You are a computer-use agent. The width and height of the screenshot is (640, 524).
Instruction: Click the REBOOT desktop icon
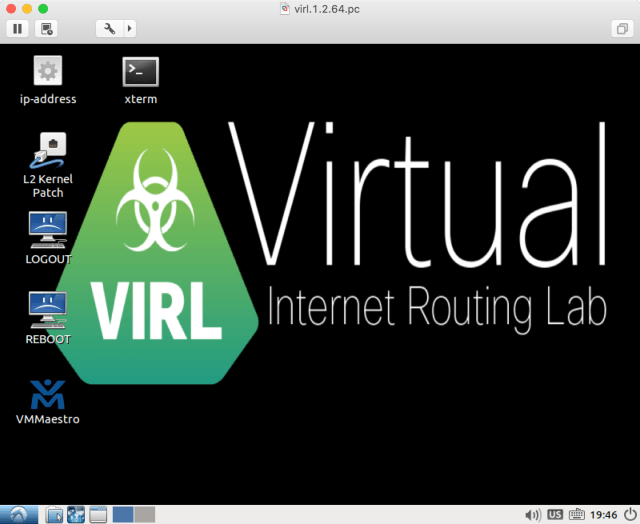coord(48,318)
